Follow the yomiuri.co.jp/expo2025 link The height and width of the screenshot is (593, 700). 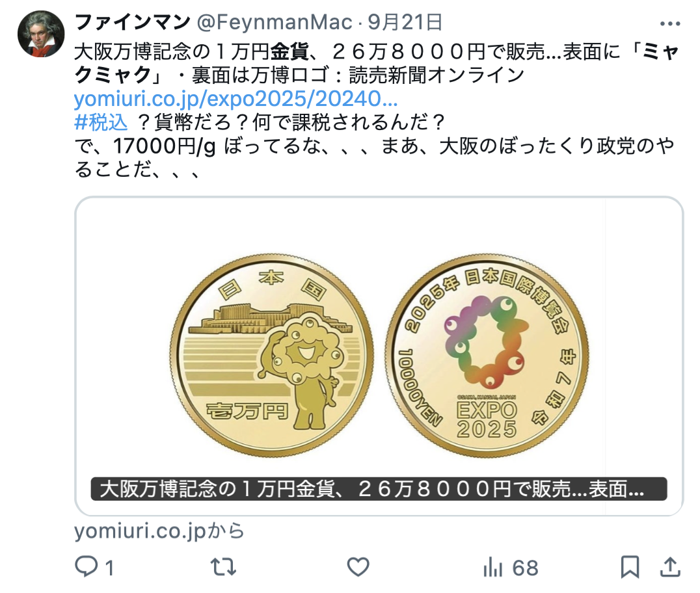(x=236, y=99)
